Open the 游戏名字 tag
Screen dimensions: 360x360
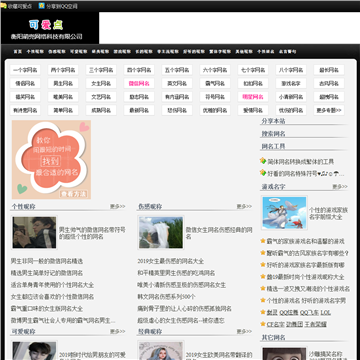(x=291, y=83)
